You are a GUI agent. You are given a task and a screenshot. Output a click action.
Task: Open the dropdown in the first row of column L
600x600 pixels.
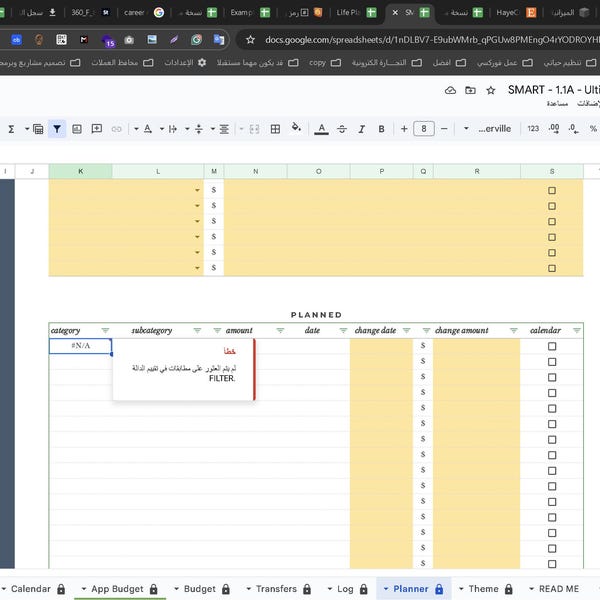pos(197,190)
